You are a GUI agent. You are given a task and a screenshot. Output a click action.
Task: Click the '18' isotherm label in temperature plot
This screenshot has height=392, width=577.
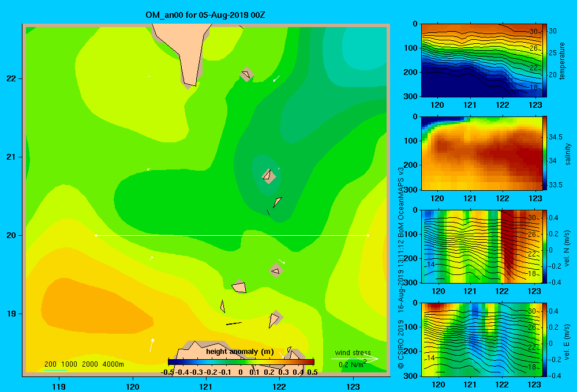[534, 88]
